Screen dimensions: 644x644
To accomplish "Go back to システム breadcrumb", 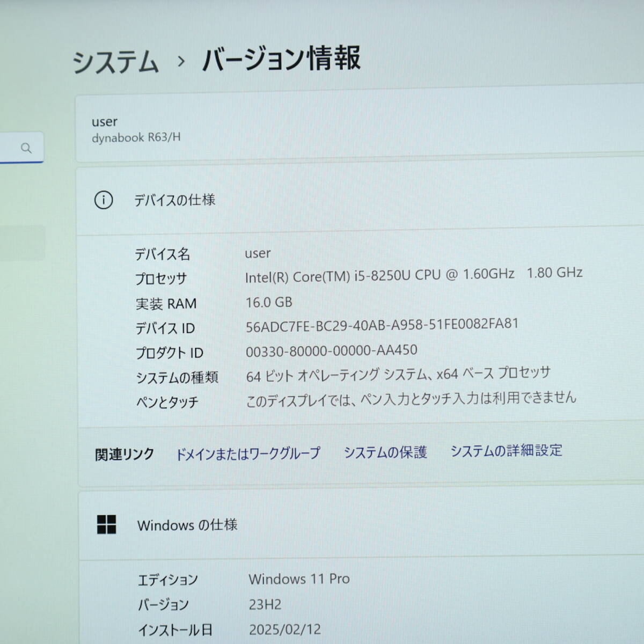I will pyautogui.click(x=115, y=62).
